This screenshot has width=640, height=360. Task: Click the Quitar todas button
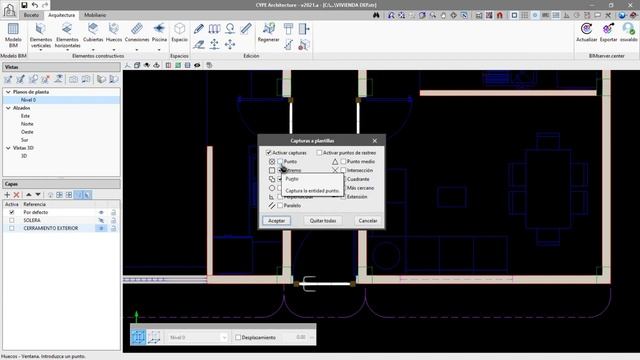[322, 221]
